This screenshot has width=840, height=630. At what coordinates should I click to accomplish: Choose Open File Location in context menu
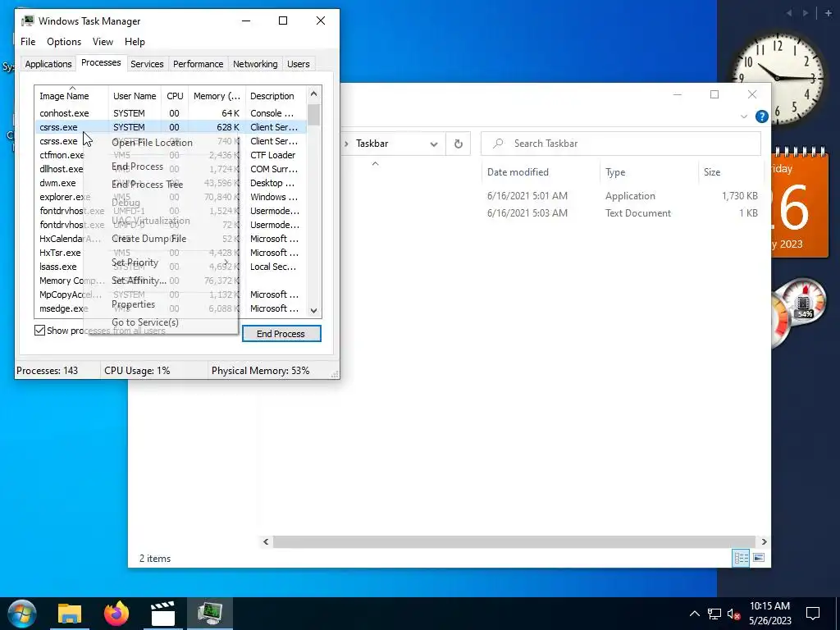tap(161, 143)
